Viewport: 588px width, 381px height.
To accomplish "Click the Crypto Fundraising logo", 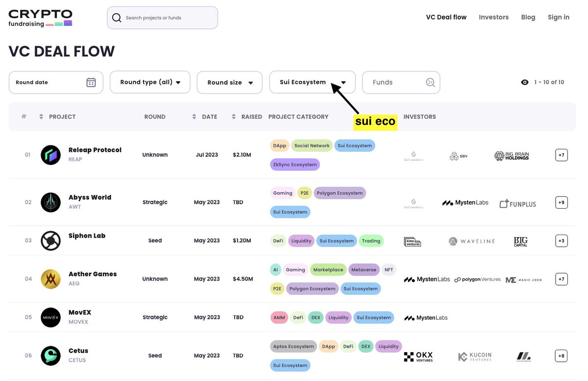I will click(x=41, y=18).
